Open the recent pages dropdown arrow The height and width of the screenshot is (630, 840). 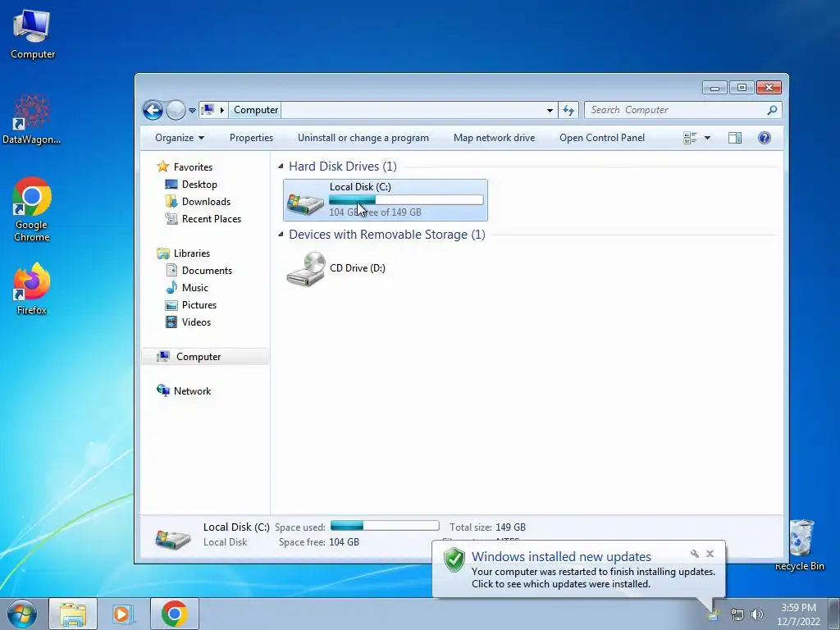[192, 111]
